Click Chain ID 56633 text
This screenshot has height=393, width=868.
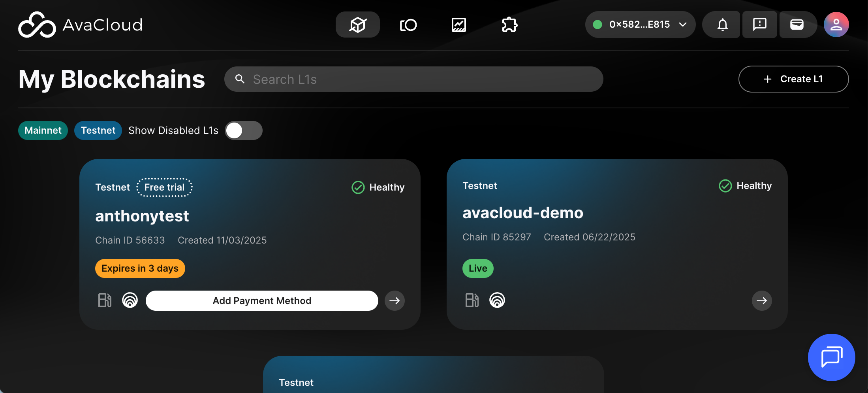tap(130, 240)
